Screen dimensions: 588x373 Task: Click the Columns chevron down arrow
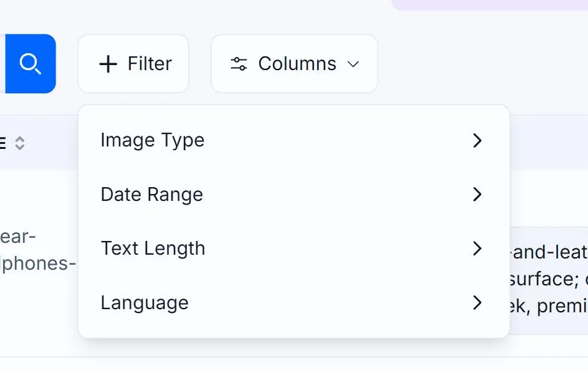point(353,64)
